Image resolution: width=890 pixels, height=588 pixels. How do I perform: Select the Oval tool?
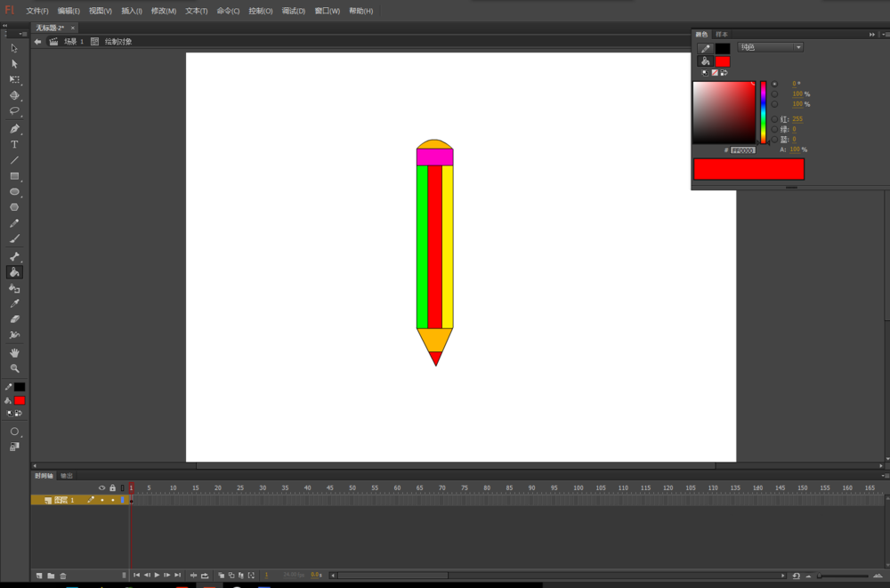[x=14, y=192]
